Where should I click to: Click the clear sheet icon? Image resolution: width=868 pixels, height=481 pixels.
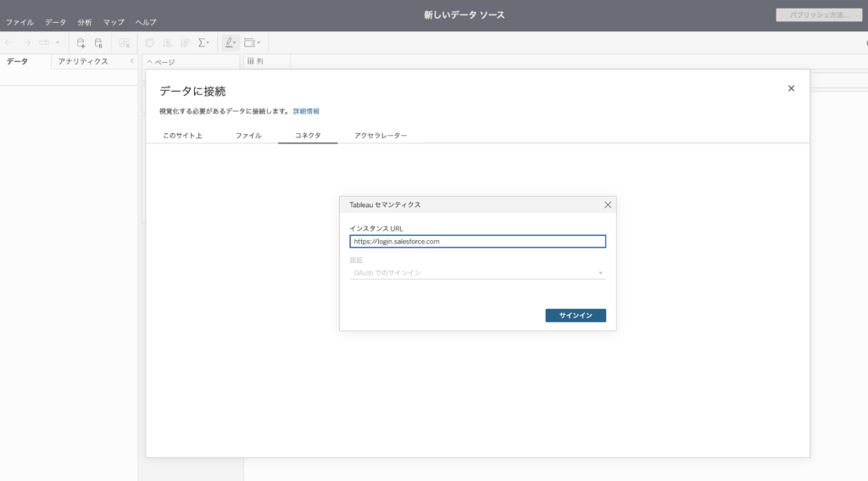pyautogui.click(x=124, y=42)
